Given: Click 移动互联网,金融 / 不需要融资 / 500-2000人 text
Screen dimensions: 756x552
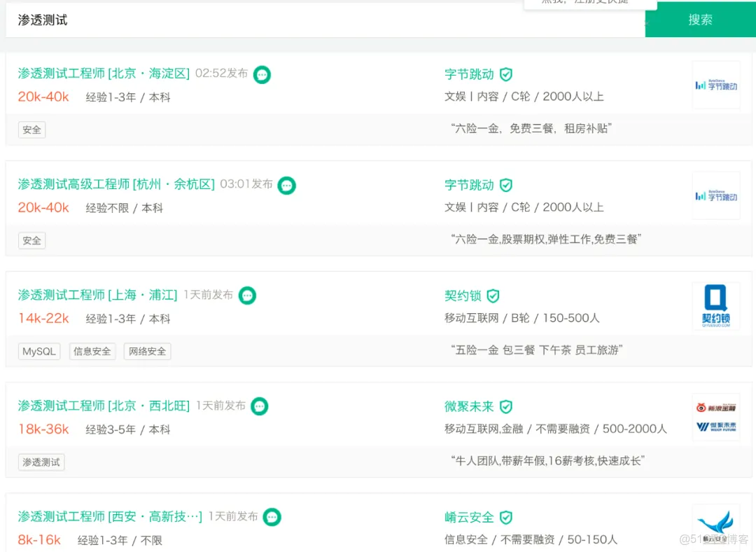Looking at the screenshot, I should [x=556, y=429].
